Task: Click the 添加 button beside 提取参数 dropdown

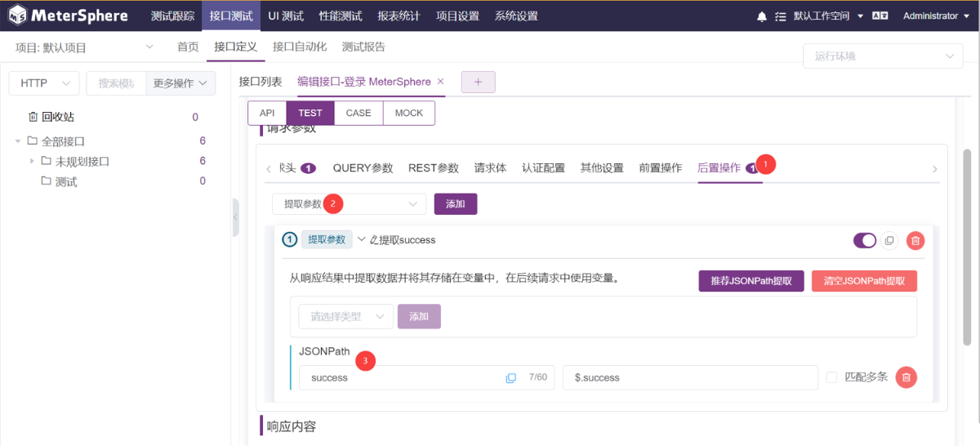Action: [456, 203]
